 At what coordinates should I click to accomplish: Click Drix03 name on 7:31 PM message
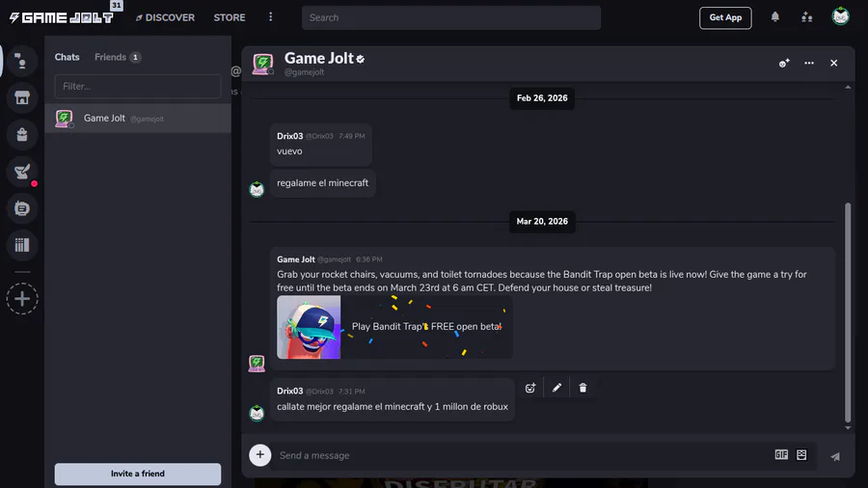289,392
